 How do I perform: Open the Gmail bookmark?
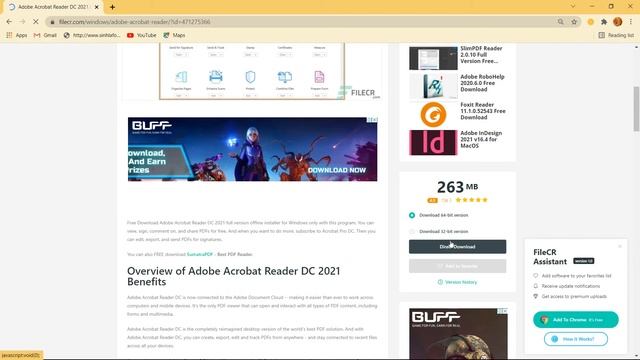pos(45,36)
